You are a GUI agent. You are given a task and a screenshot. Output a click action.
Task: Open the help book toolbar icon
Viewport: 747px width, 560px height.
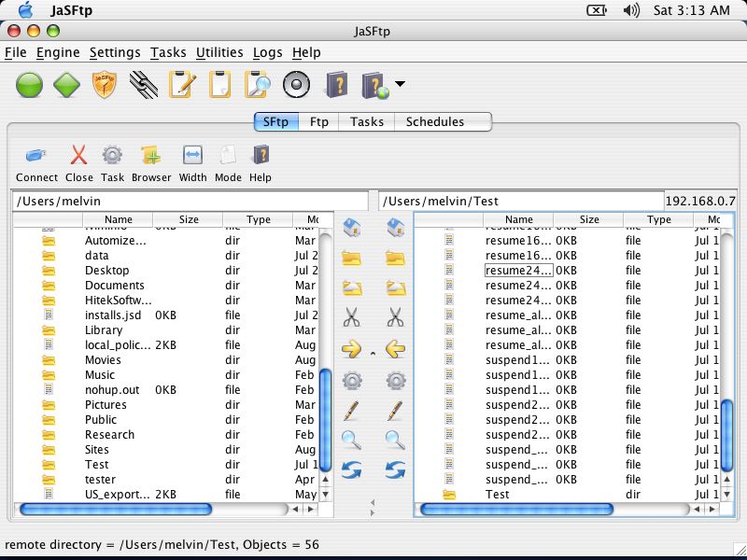336,85
